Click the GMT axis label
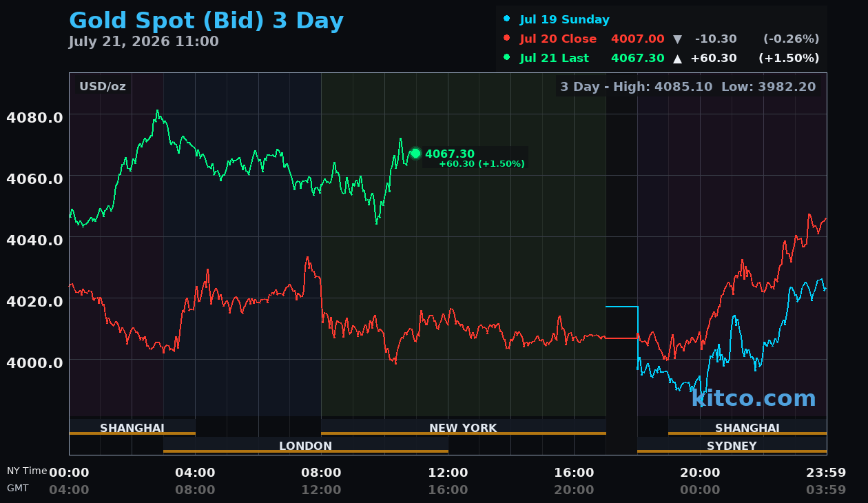This screenshot has height=503, width=868. pyautogui.click(x=18, y=488)
